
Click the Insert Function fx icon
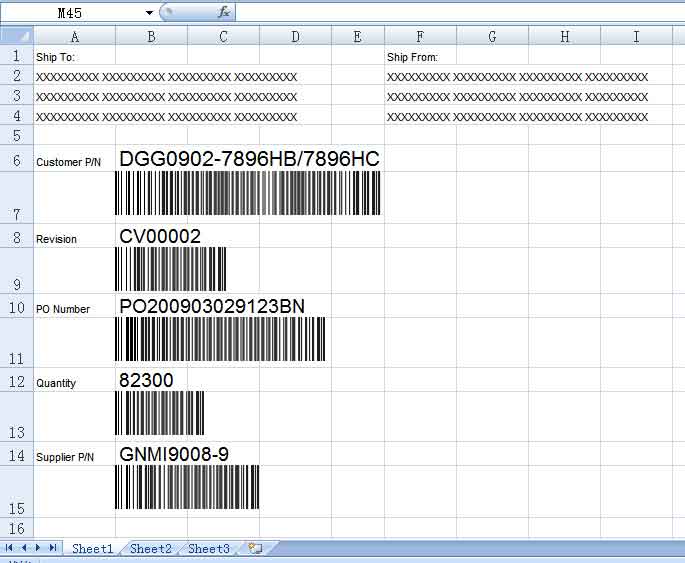[x=224, y=12]
